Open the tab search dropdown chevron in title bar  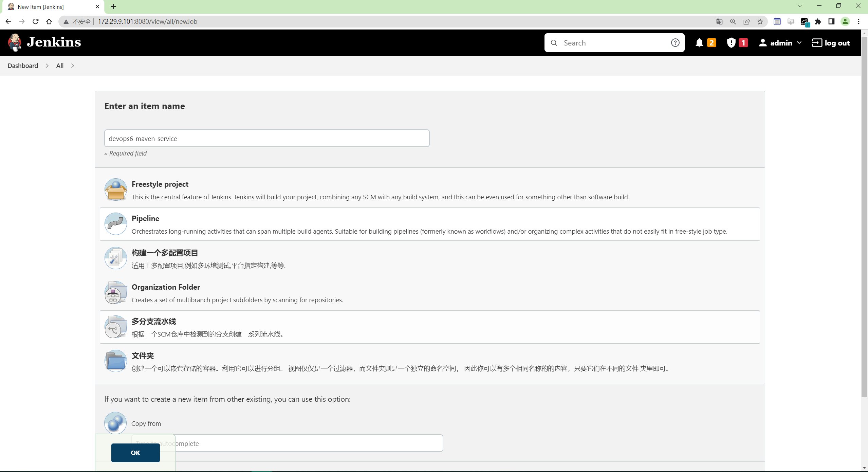[x=800, y=6]
